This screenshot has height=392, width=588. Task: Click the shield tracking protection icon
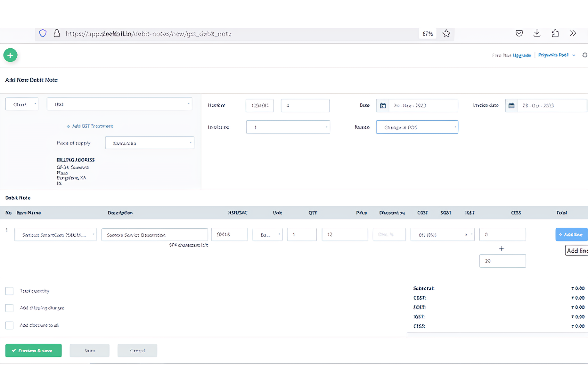click(x=43, y=33)
